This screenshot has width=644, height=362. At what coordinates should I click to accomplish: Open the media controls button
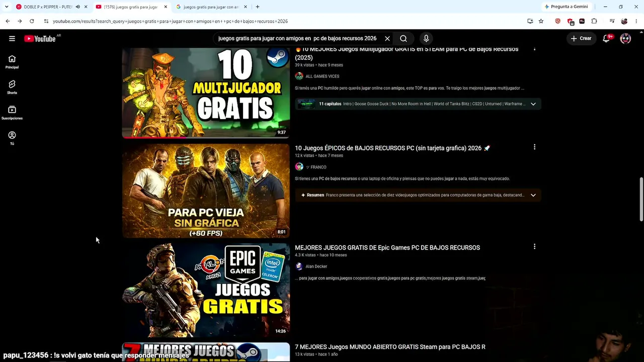[612, 21]
